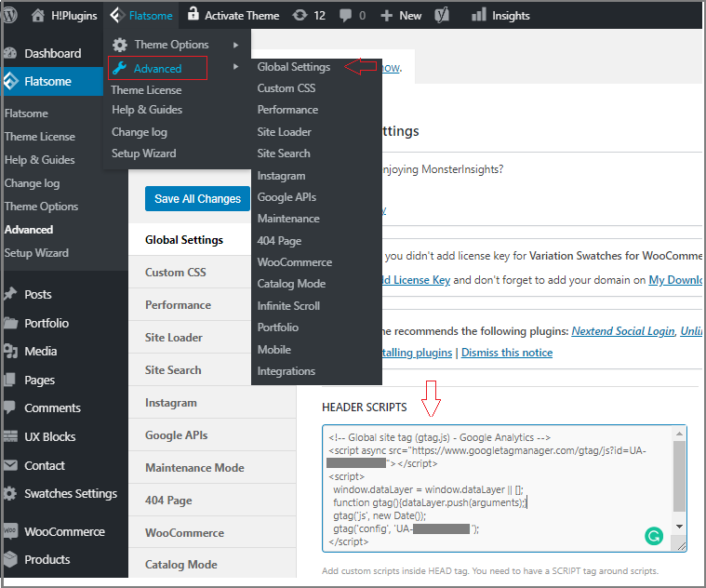Click the License Key link
Viewport: 706px width, 588px height.
coord(417,280)
